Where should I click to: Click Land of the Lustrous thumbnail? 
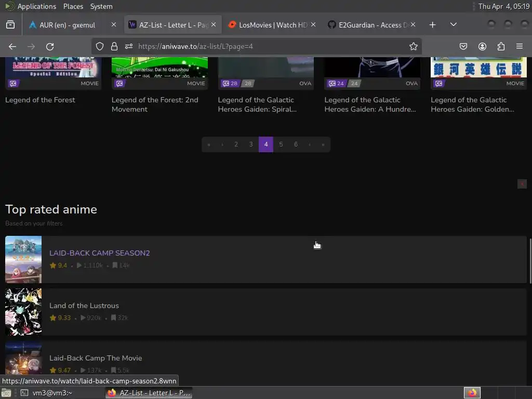click(x=23, y=312)
